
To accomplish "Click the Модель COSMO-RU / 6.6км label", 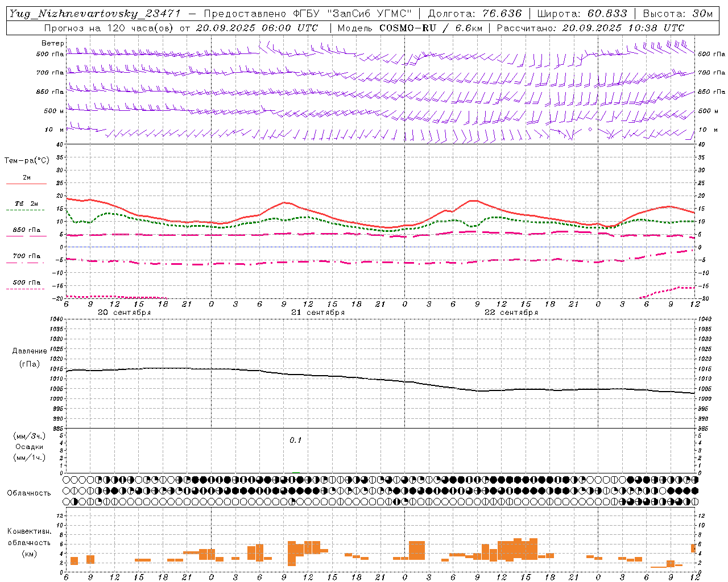I will pos(409,28).
